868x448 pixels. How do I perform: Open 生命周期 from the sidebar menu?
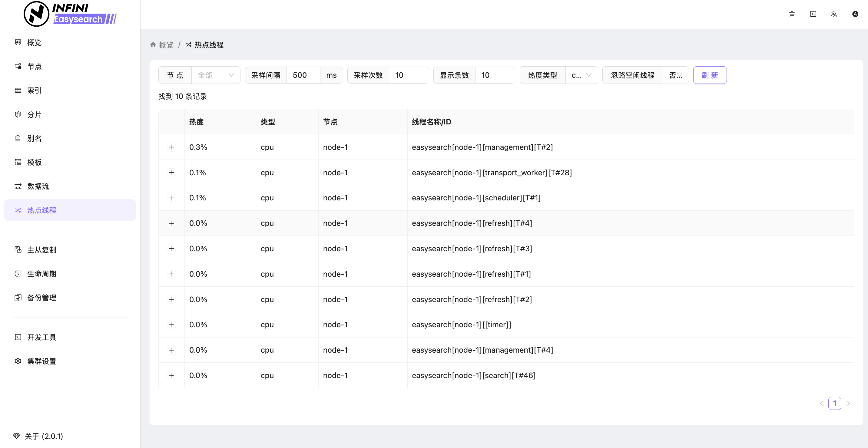[x=41, y=274]
